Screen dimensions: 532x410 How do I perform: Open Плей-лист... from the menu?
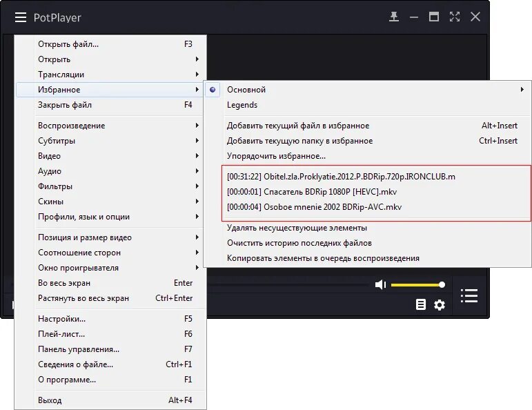point(111,334)
